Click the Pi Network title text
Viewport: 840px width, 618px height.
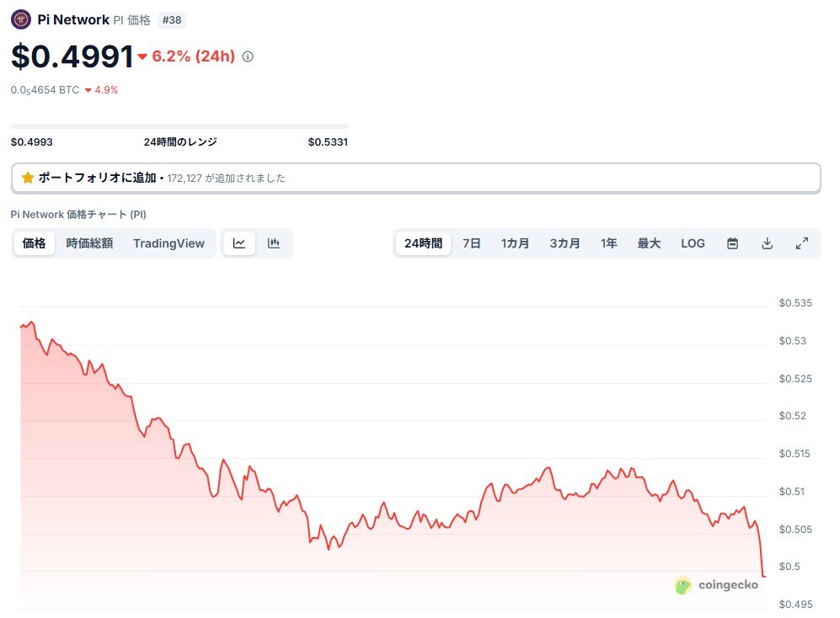[73, 20]
